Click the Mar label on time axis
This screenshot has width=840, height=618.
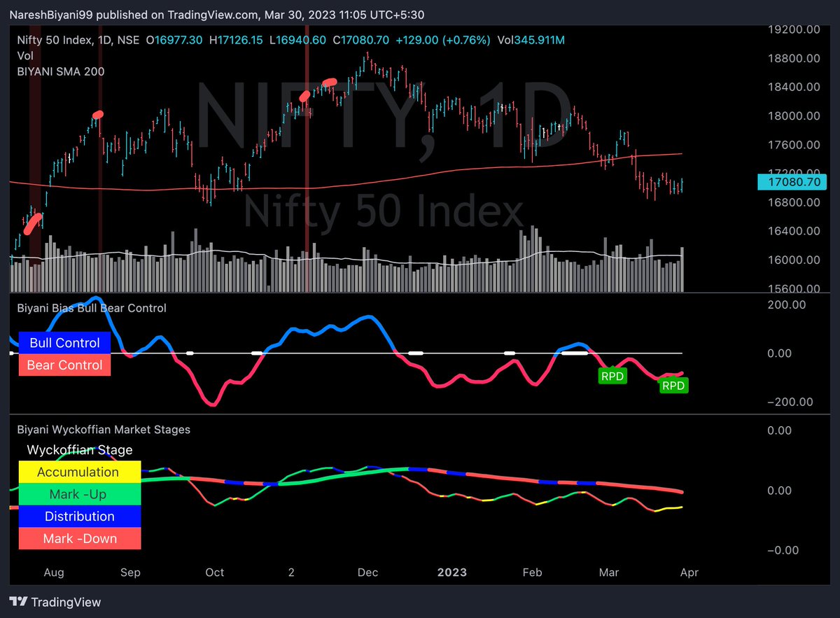[609, 573]
